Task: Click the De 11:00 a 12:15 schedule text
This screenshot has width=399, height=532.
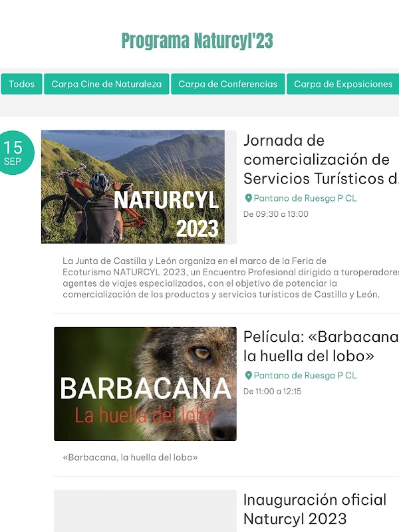Action: point(273,391)
